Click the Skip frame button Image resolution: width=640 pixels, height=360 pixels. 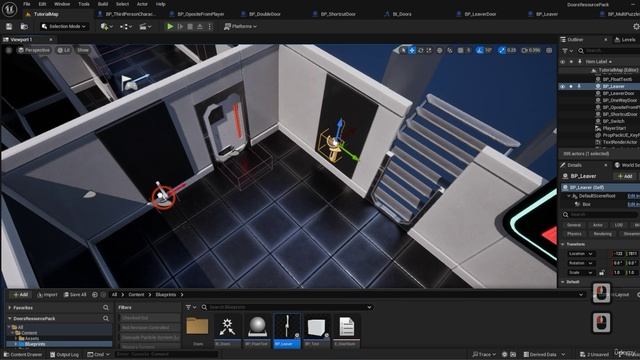coord(180,27)
